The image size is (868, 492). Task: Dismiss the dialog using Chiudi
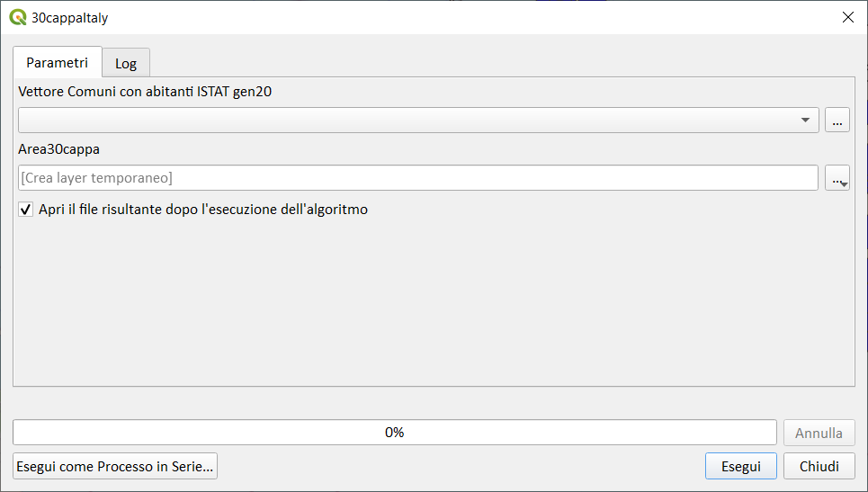click(819, 466)
